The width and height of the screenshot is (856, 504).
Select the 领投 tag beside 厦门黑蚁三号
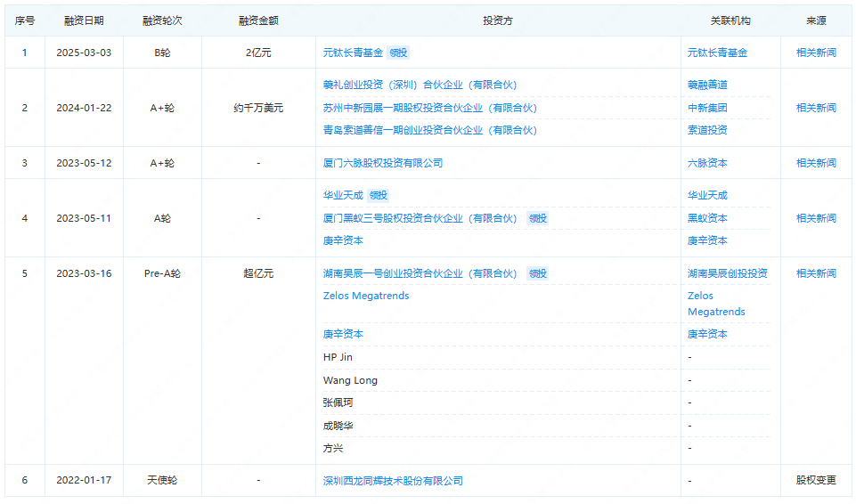pyautogui.click(x=538, y=218)
